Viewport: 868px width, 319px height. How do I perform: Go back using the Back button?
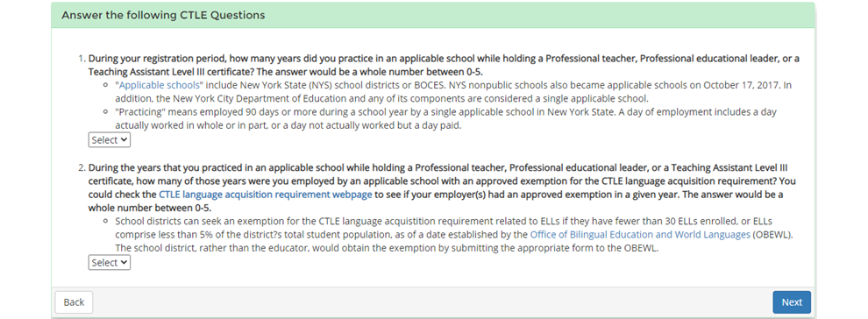[74, 302]
